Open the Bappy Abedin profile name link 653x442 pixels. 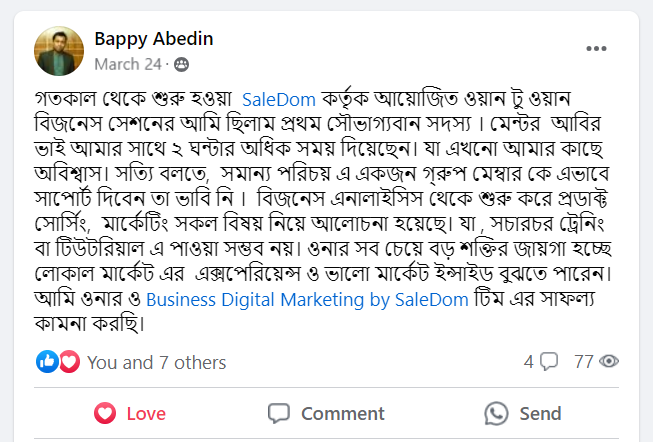tap(153, 39)
